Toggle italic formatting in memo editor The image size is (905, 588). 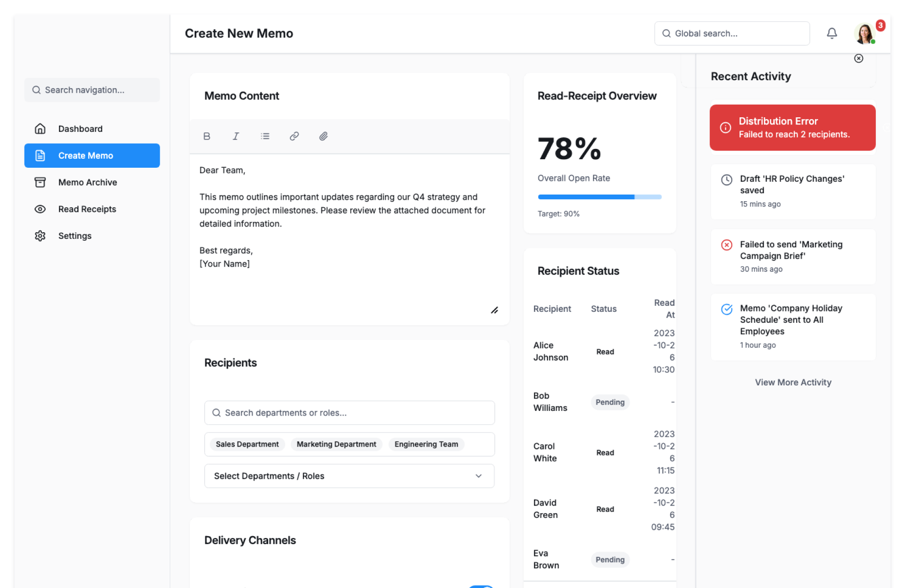[x=236, y=136]
